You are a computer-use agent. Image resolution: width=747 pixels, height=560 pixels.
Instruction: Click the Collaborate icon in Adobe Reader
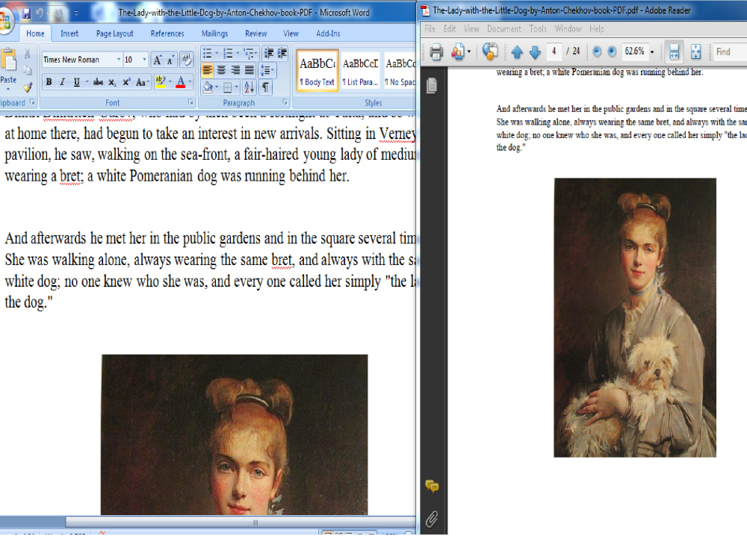(x=459, y=52)
